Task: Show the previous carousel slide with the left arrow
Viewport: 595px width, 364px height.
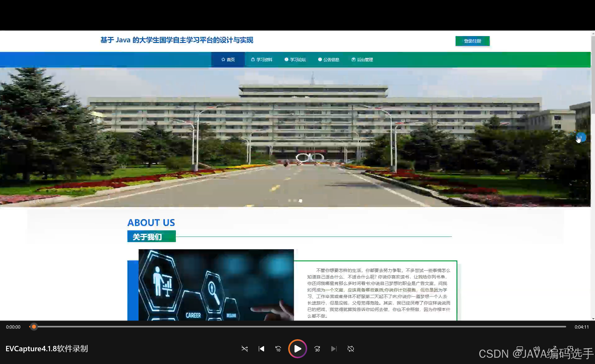Action: coord(9,137)
